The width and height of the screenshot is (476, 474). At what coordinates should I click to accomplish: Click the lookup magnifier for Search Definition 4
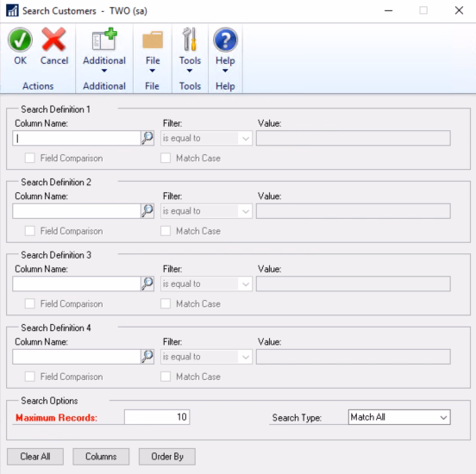coord(147,357)
